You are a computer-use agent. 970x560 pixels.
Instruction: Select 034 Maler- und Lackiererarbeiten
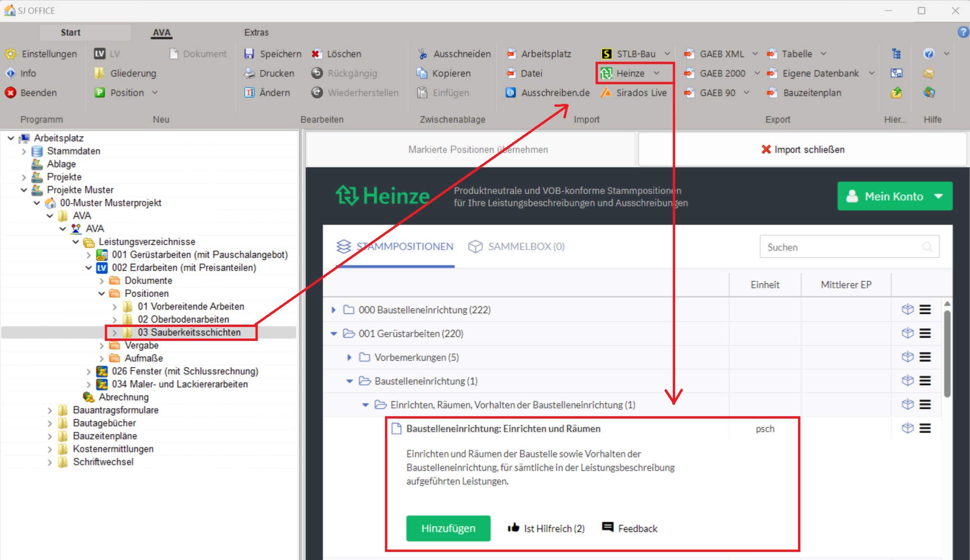tap(180, 384)
